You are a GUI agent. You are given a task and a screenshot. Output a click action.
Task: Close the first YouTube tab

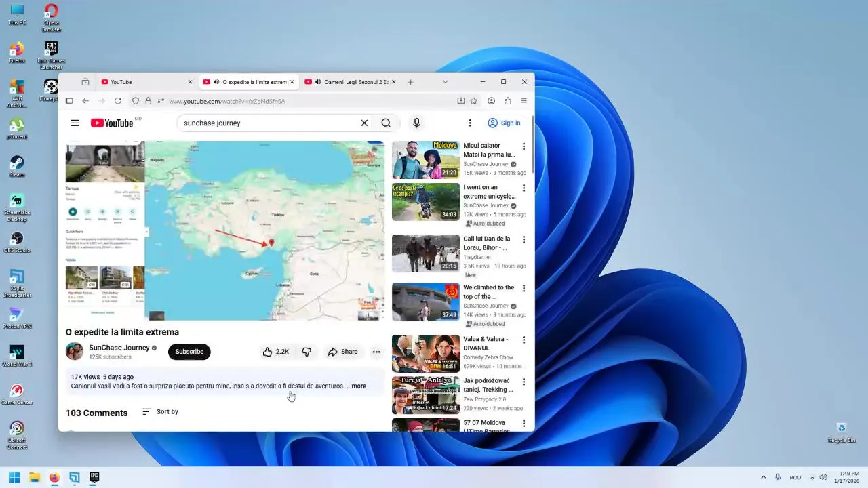[190, 82]
